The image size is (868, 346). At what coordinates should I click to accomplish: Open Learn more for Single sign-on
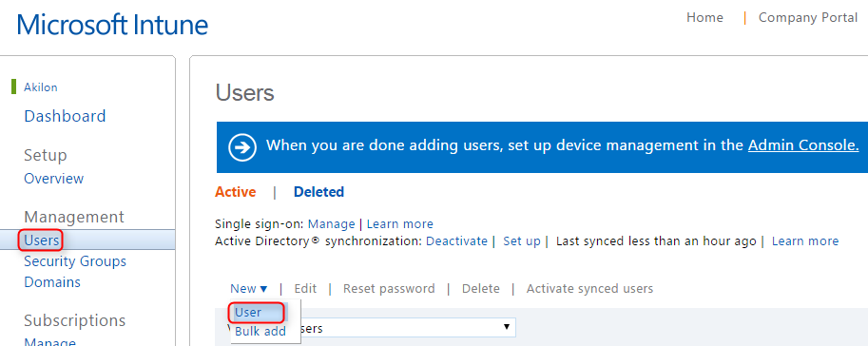pyautogui.click(x=399, y=224)
